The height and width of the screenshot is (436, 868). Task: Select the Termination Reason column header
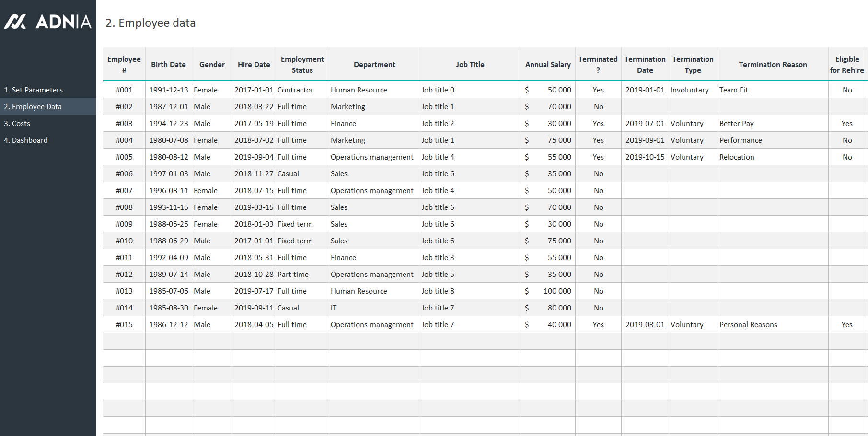click(x=772, y=65)
